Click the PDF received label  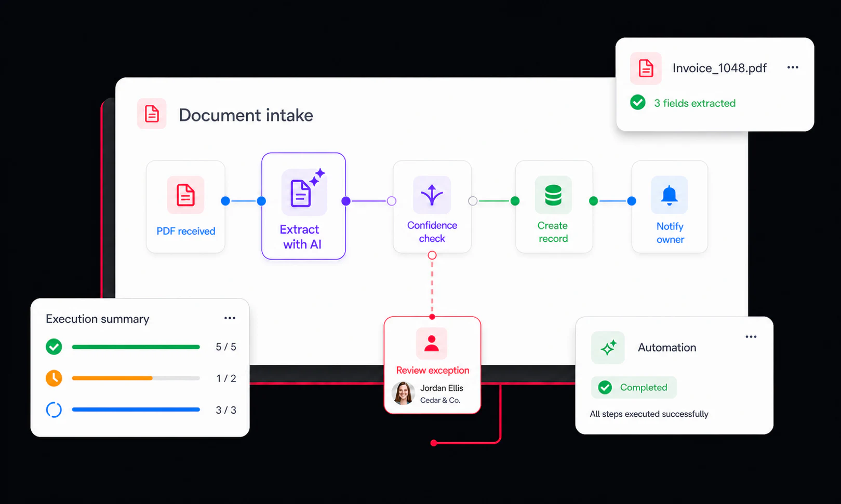[186, 231]
